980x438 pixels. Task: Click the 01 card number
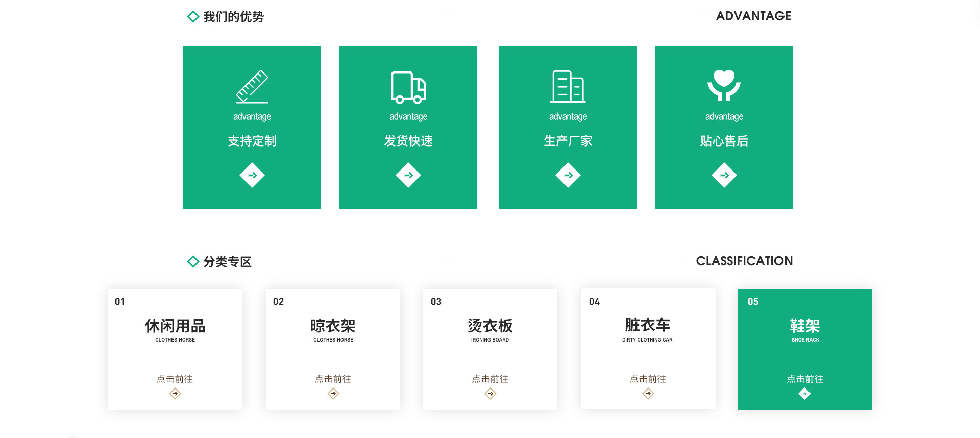tap(120, 302)
